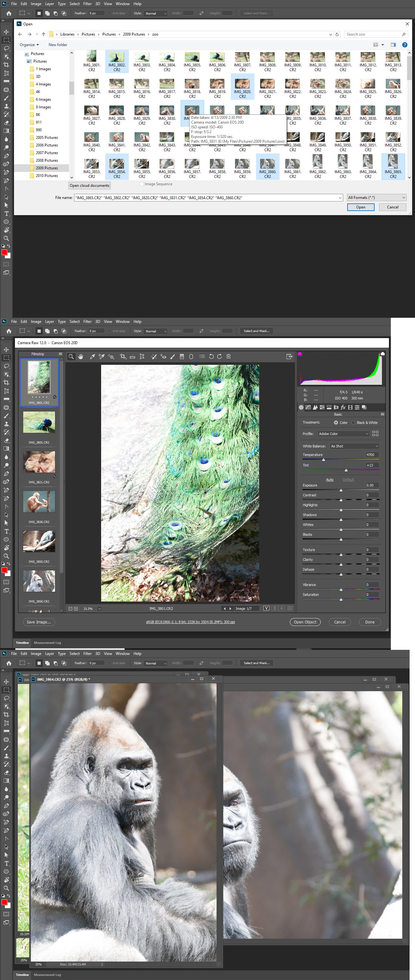Toggle the before/after Y preview in Camera Raw
Image resolution: width=415 pixels, height=980 pixels.
pyautogui.click(x=266, y=608)
